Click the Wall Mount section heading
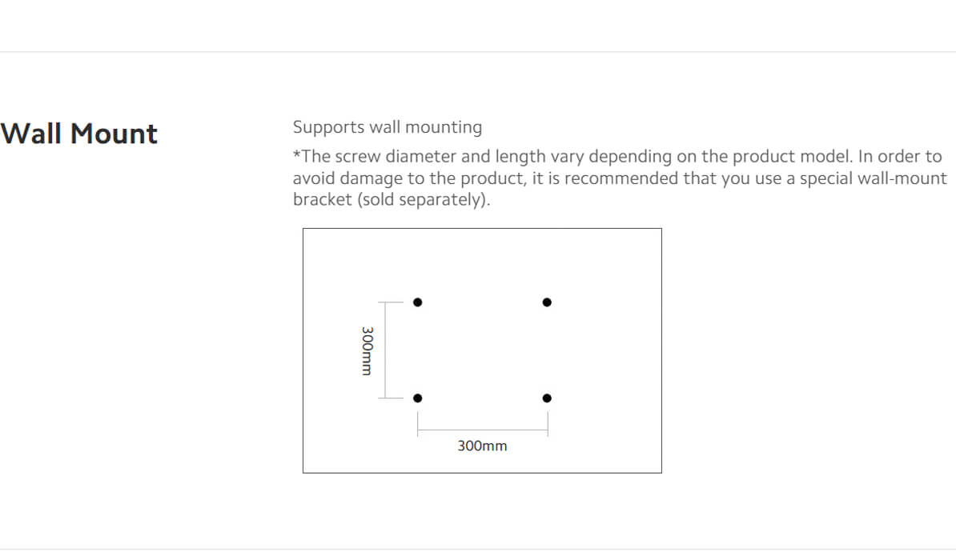 (x=79, y=134)
